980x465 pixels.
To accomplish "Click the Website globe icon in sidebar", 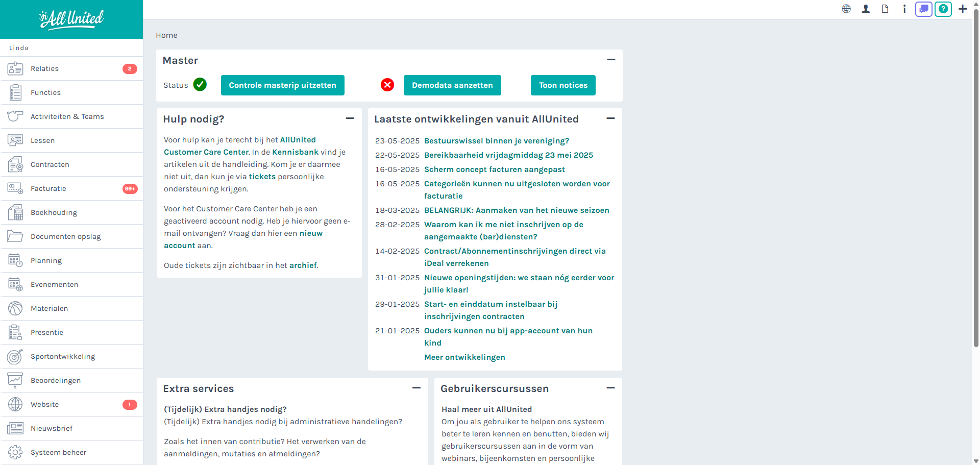I will [x=15, y=404].
